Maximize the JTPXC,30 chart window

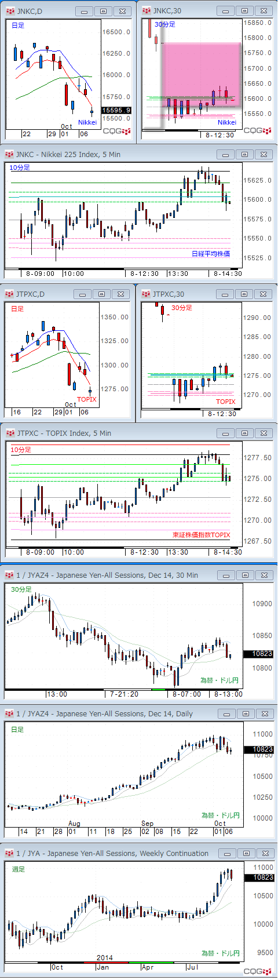coord(245,294)
